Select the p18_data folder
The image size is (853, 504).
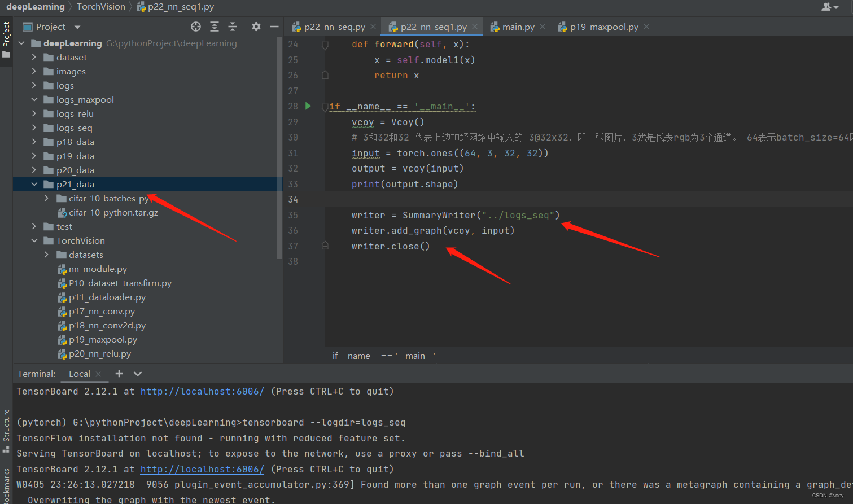pos(75,142)
